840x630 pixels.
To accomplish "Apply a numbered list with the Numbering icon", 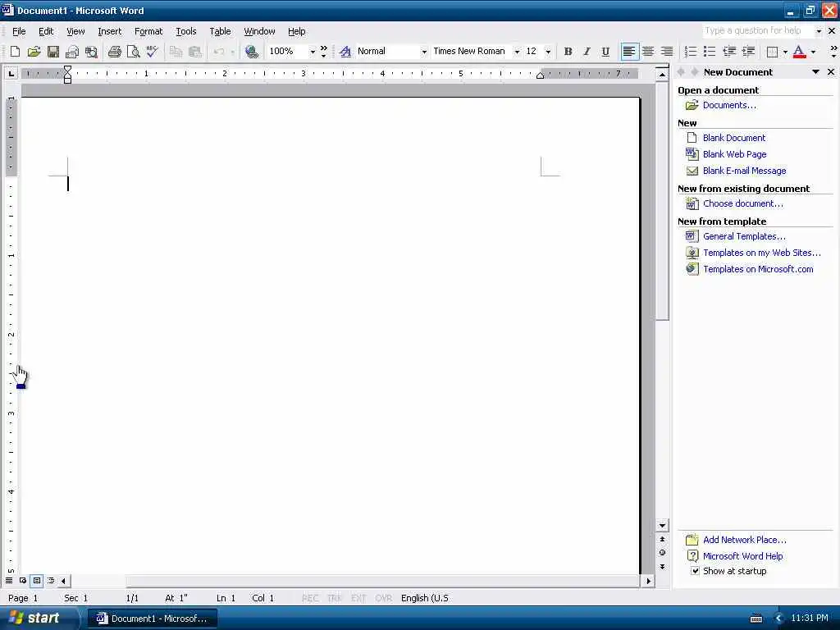I will click(691, 52).
